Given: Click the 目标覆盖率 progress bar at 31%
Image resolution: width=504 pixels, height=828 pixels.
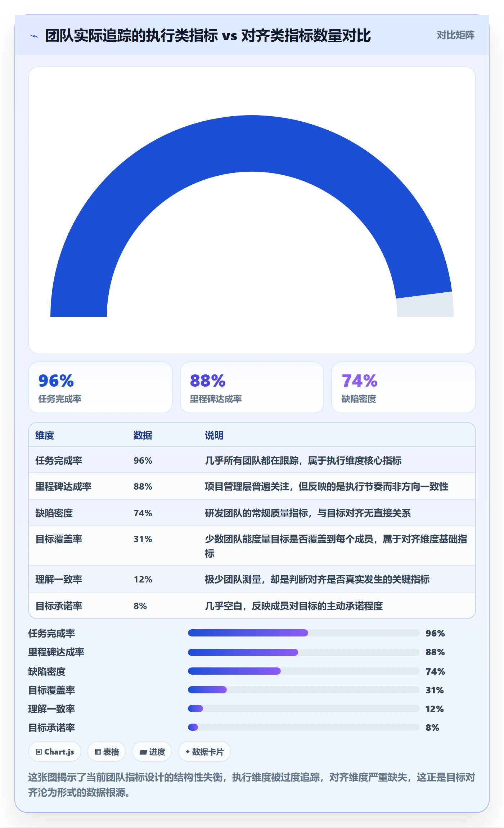Looking at the screenshot, I should tap(303, 690).
